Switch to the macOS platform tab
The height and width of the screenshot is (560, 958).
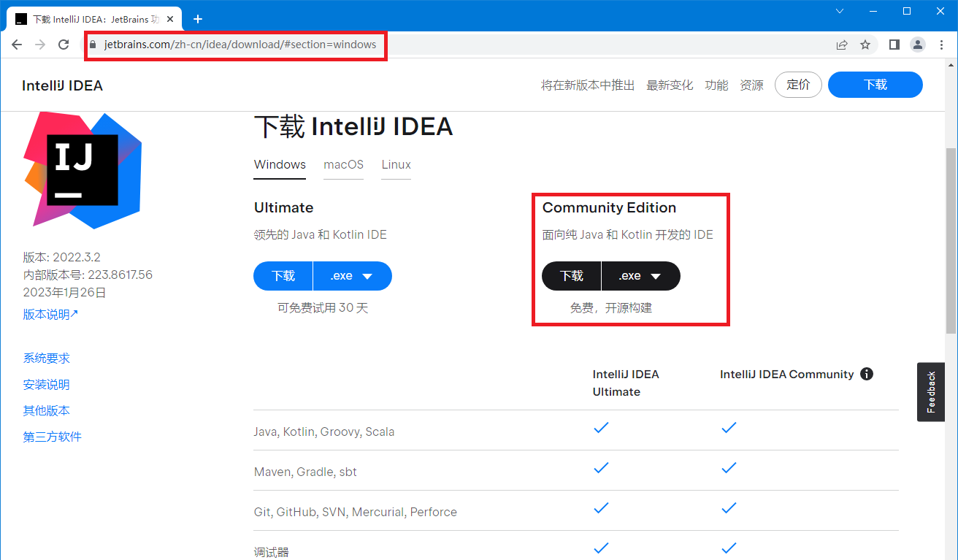343,164
